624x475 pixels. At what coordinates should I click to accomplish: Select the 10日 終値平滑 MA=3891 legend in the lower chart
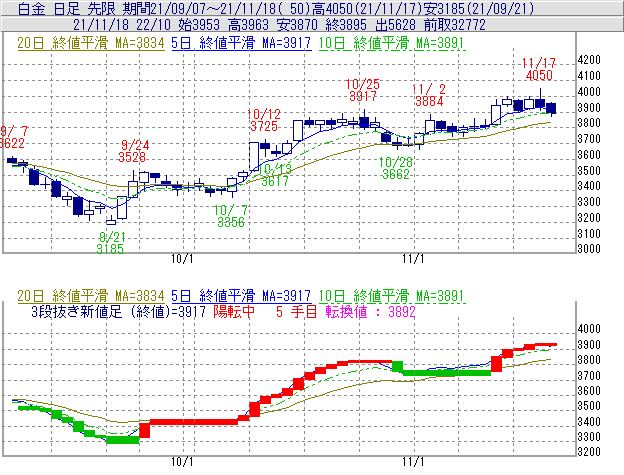pyautogui.click(x=392, y=296)
